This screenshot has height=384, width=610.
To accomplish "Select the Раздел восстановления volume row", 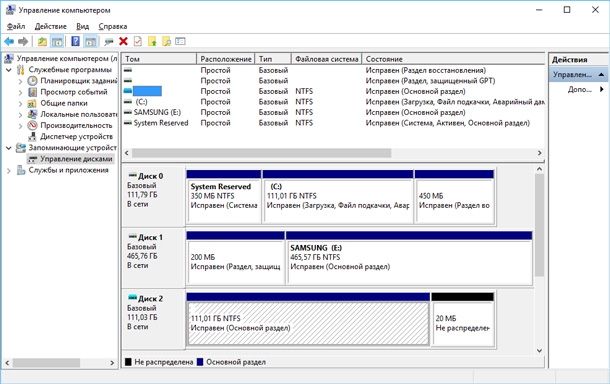I will 333,70.
